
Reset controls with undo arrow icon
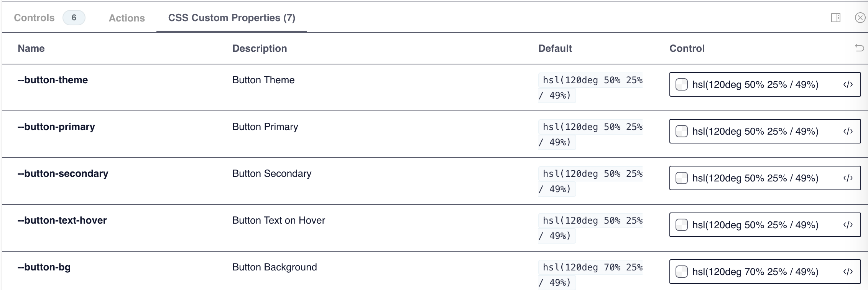(x=860, y=48)
